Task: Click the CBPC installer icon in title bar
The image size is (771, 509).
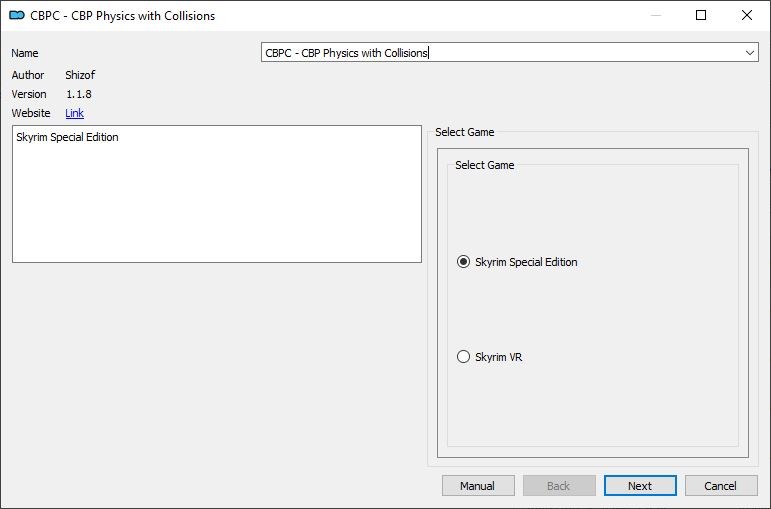Action: coord(16,16)
